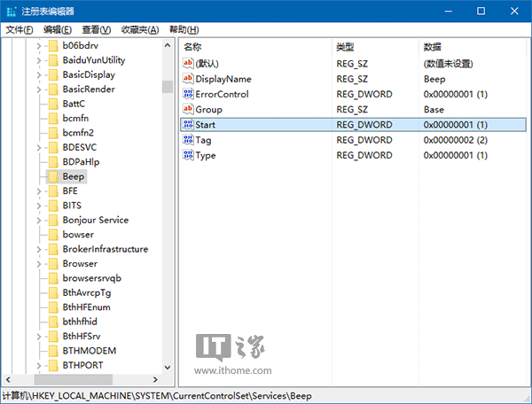Click the Beep folder icon
The height and width of the screenshot is (404, 532).
[53, 176]
